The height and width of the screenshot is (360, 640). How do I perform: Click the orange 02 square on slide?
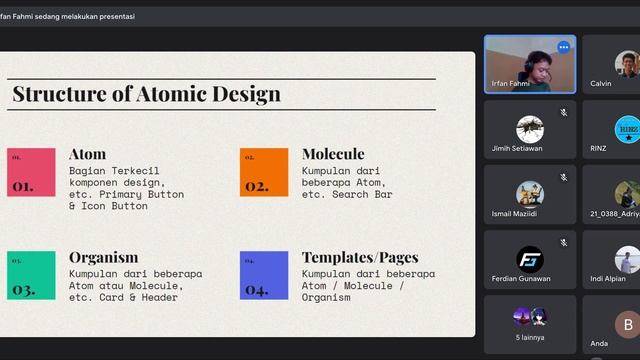tap(264, 172)
